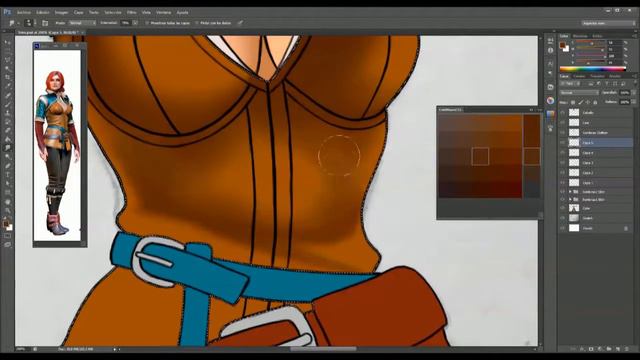Hide the Cabello layer

[x=563, y=112]
